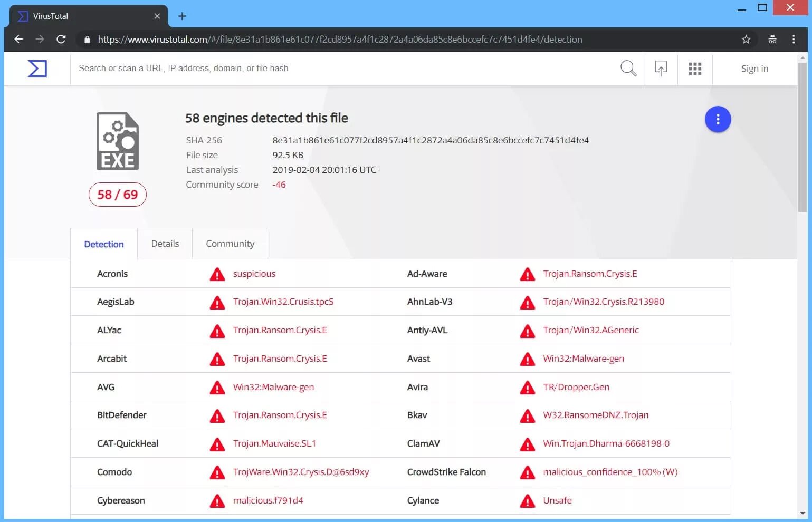
Task: Click the AhnLab-V3 engine name
Action: click(x=429, y=302)
